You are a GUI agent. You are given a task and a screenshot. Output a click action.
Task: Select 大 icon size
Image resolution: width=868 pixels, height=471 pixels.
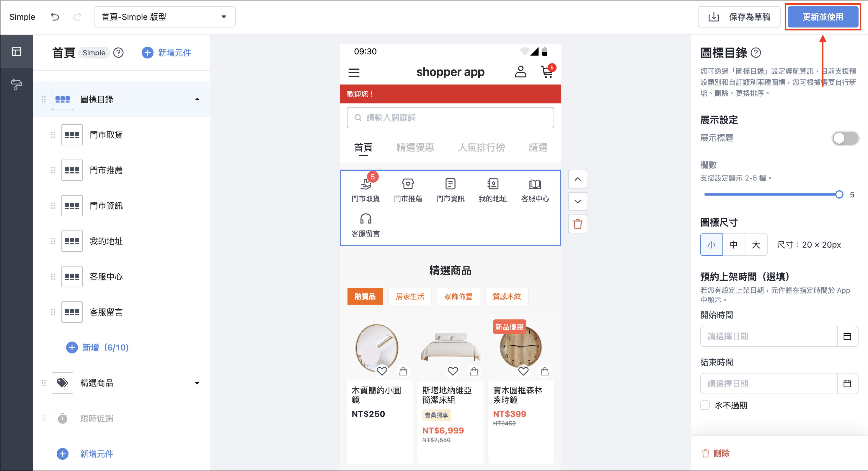point(756,245)
